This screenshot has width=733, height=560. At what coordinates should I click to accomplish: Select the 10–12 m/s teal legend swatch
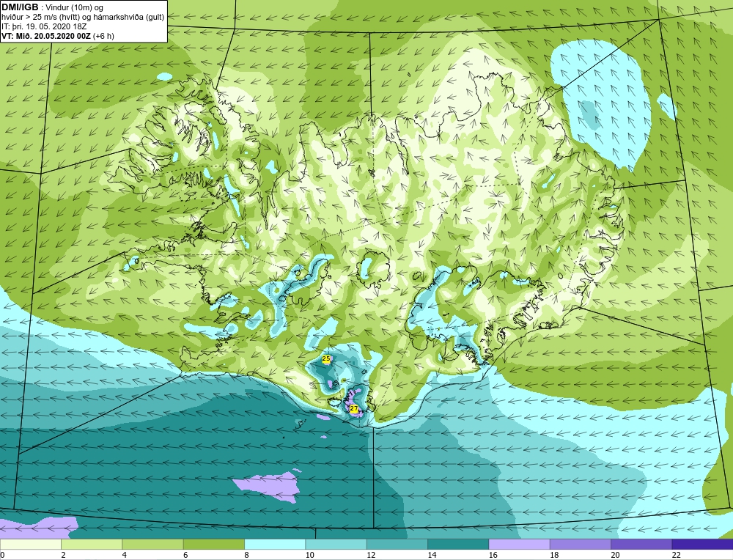[x=336, y=544]
